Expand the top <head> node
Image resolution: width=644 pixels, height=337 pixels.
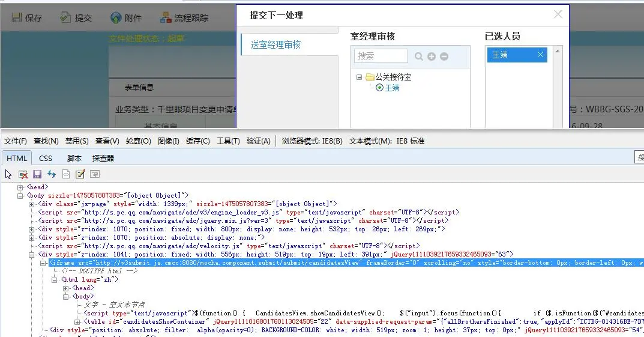pos(20,187)
